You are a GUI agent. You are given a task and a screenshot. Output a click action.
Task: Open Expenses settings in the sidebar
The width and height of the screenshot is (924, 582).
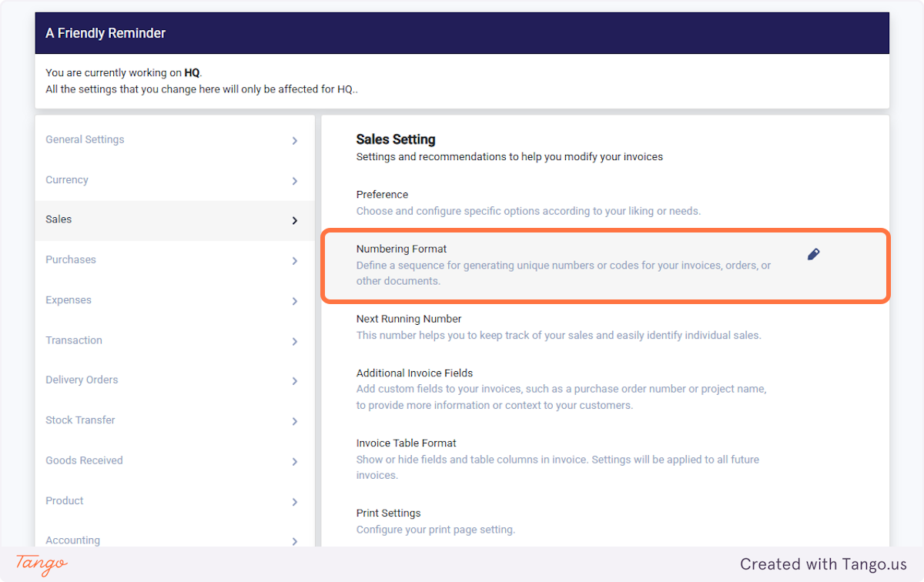click(175, 300)
